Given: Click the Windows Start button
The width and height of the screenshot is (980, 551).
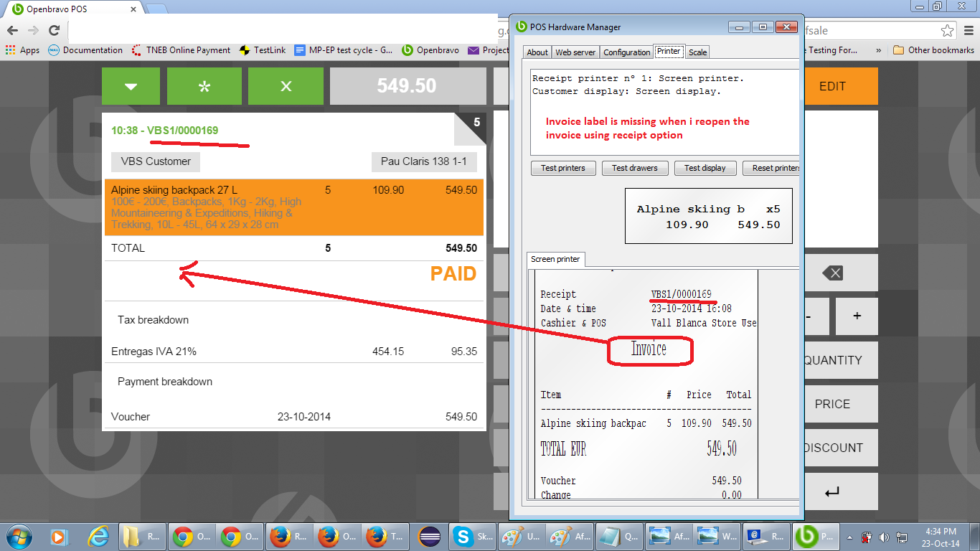Looking at the screenshot, I should (x=19, y=536).
